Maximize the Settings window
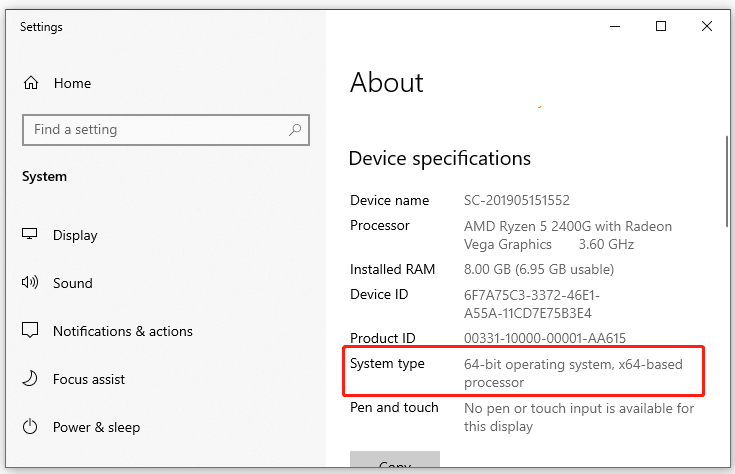Image resolution: width=735 pixels, height=474 pixels. point(661,27)
